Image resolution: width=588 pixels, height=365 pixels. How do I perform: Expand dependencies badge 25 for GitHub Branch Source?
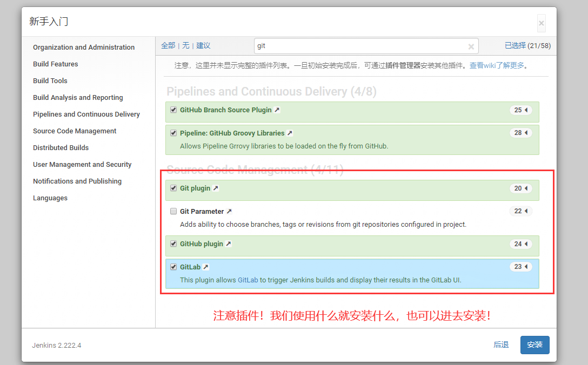[521, 110]
